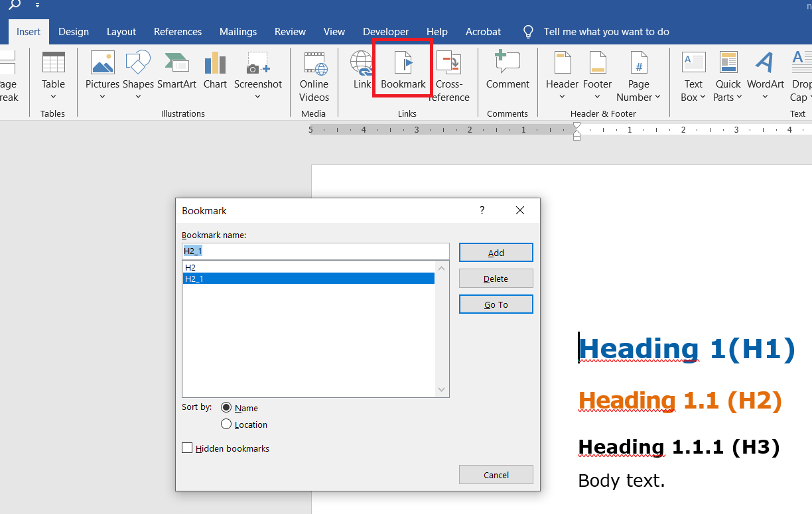Click the Link icon in the Links group
The height and width of the screenshot is (514, 812).
362,62
